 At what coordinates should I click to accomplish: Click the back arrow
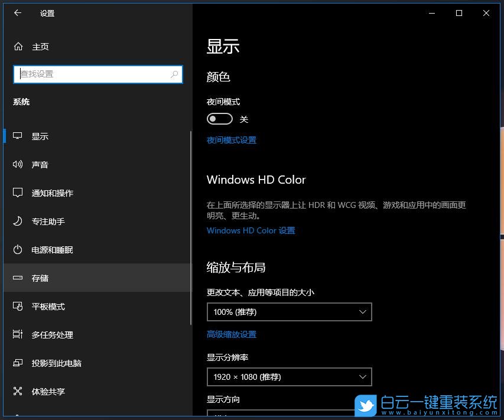17,13
